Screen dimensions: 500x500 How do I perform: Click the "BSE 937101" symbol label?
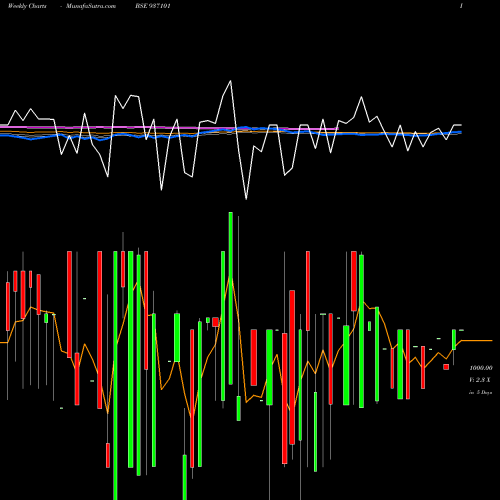click(x=153, y=6)
